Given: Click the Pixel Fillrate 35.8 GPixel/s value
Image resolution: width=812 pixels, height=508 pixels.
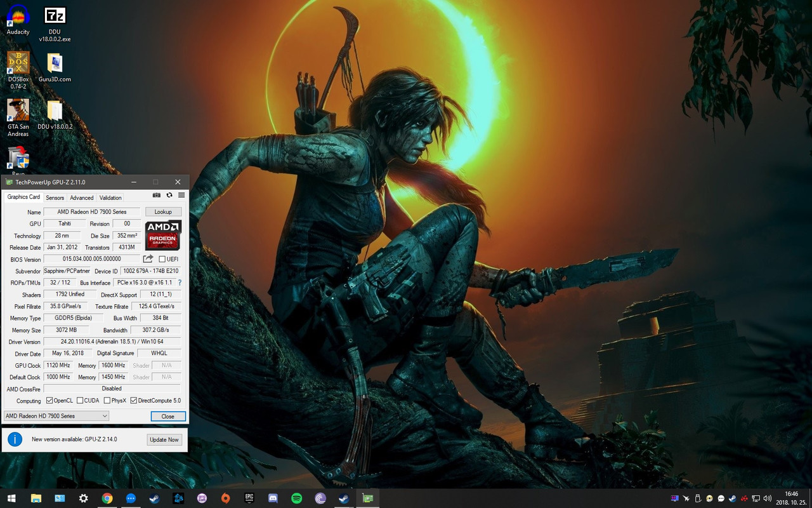Looking at the screenshot, I should [66, 306].
